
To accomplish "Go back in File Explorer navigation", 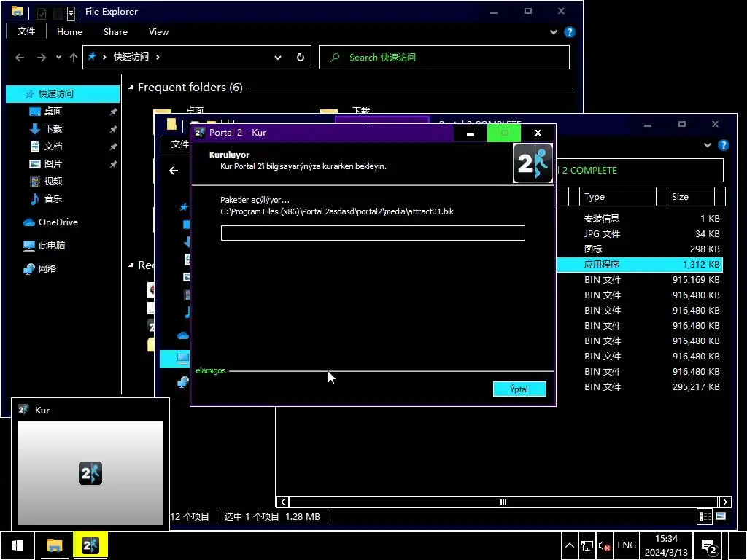I will tap(20, 58).
